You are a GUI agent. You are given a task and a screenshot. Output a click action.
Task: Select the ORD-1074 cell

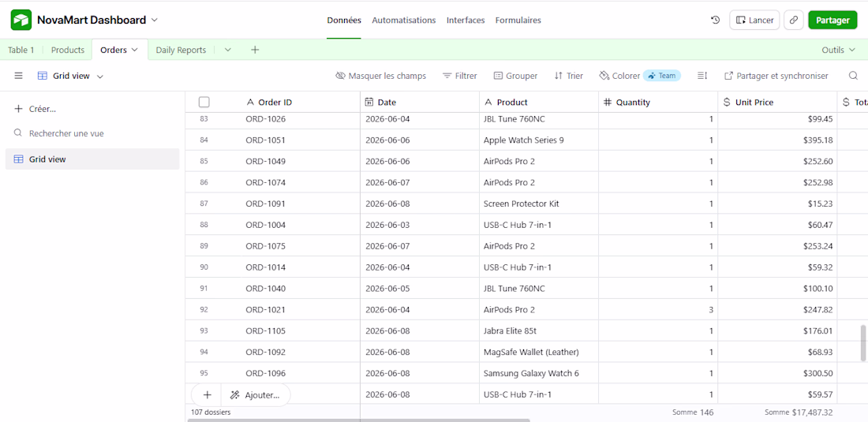point(301,182)
